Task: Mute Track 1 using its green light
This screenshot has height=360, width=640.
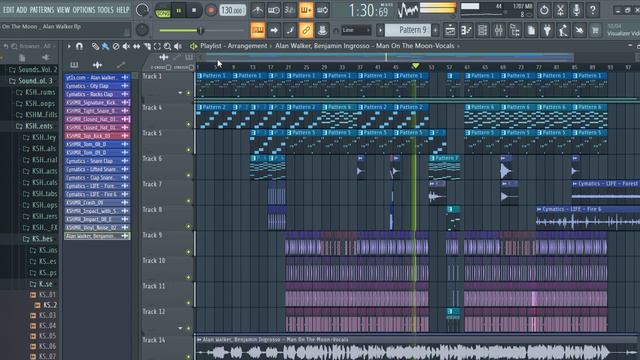Action: [x=189, y=93]
